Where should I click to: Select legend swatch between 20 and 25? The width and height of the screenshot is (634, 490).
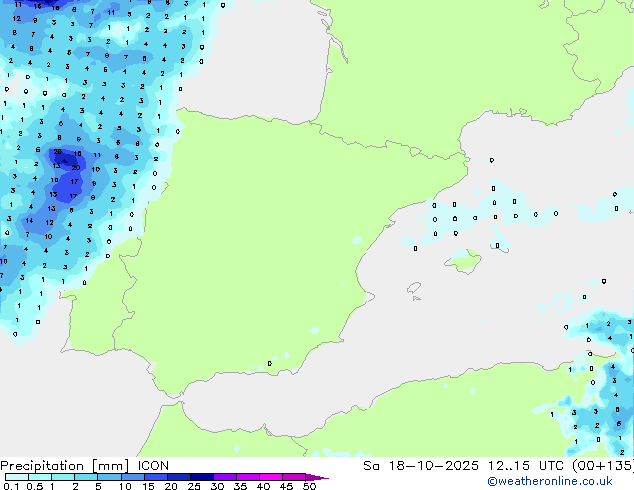pyautogui.click(x=178, y=477)
